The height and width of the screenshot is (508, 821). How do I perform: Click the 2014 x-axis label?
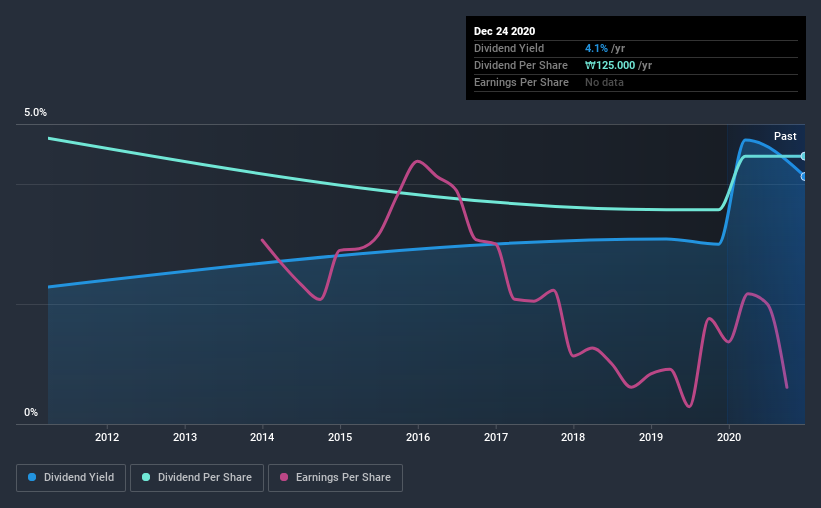coord(262,437)
